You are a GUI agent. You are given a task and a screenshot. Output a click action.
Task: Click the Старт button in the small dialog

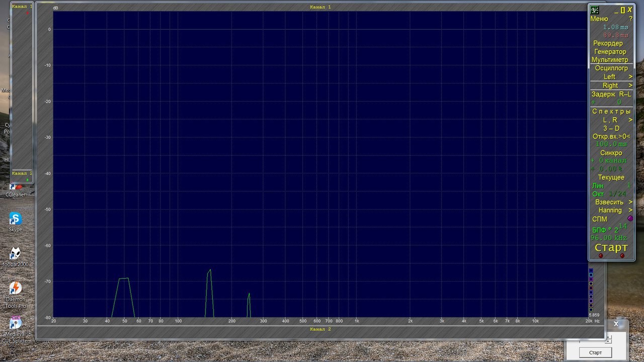tap(595, 352)
